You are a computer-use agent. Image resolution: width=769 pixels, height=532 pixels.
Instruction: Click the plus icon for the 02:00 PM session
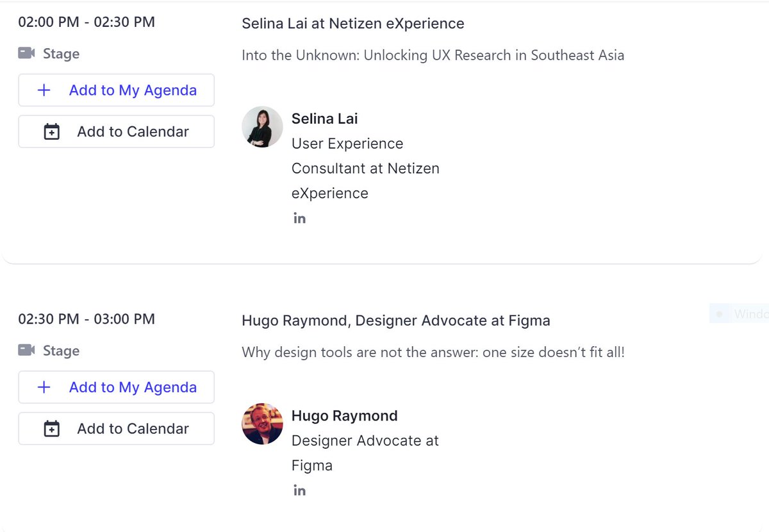(x=44, y=90)
